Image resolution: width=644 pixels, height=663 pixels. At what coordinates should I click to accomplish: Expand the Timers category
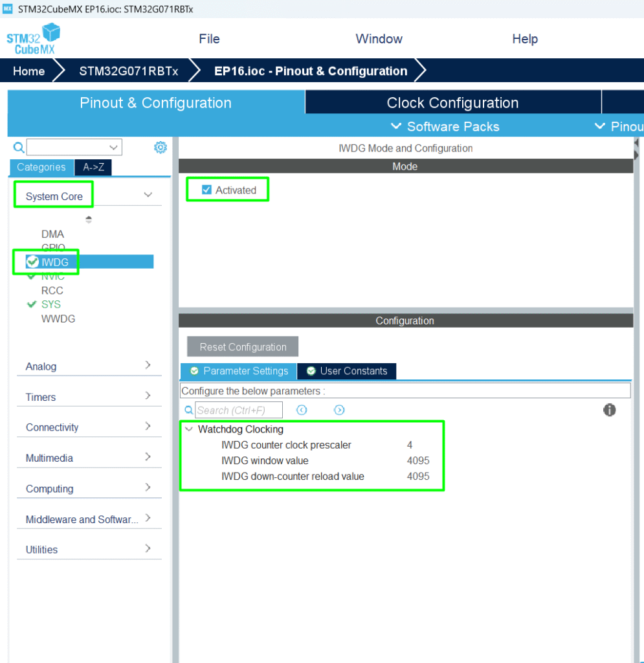(x=148, y=396)
